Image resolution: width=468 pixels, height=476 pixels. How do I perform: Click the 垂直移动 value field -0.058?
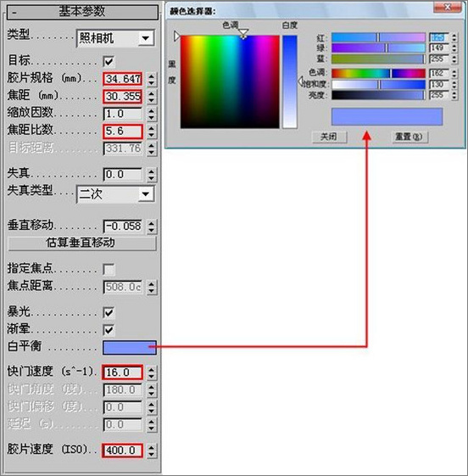tap(123, 227)
